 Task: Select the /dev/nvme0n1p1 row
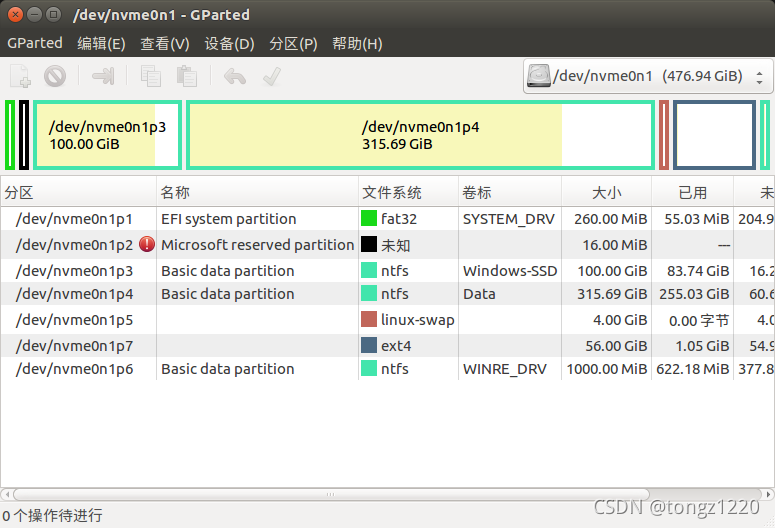[x=388, y=219]
